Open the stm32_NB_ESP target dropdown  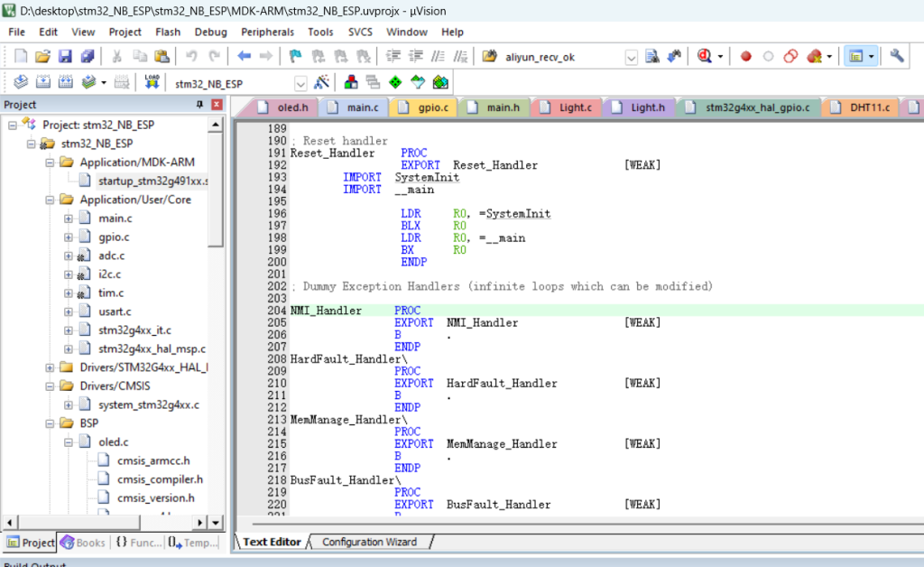click(300, 83)
